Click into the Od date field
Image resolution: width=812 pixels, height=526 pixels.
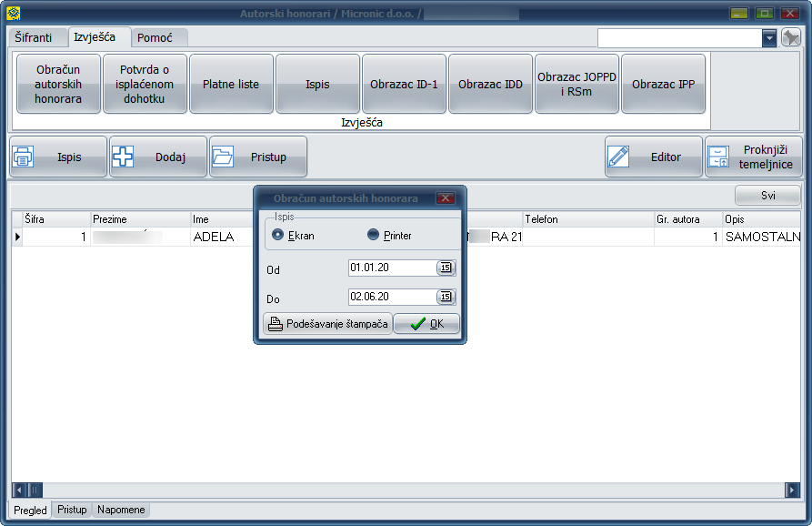(x=391, y=268)
